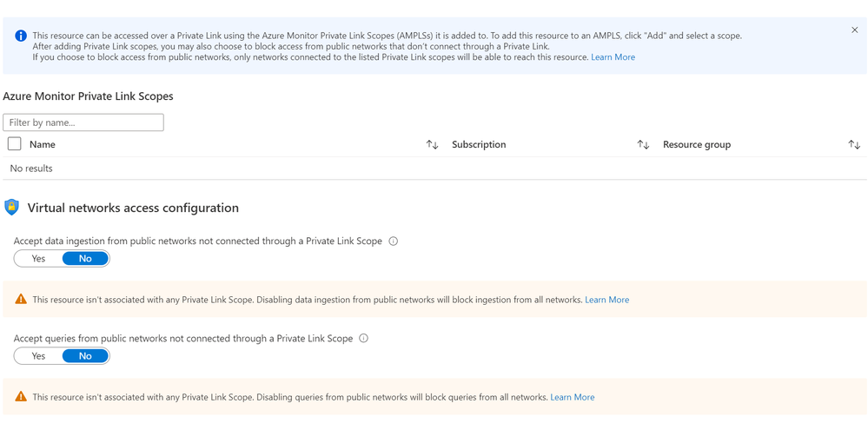This screenshot has height=430, width=868.
Task: Click the Resource group column header
Action: pyautogui.click(x=696, y=145)
